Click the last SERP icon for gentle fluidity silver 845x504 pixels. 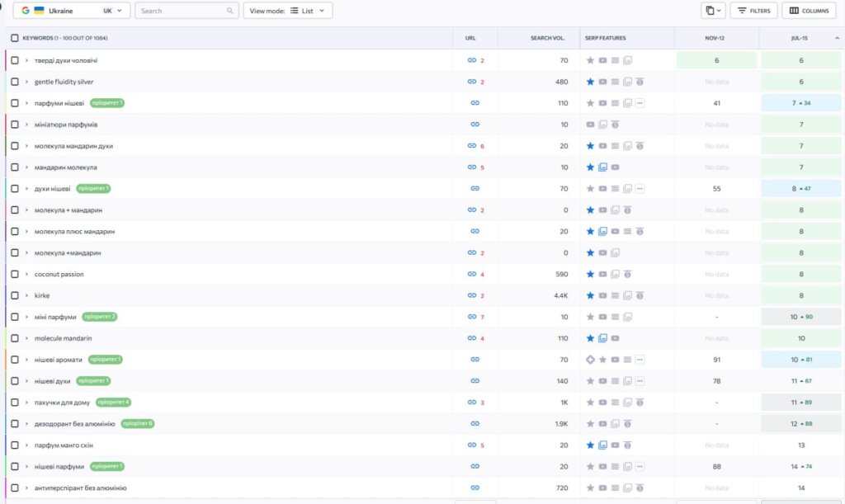coord(640,82)
